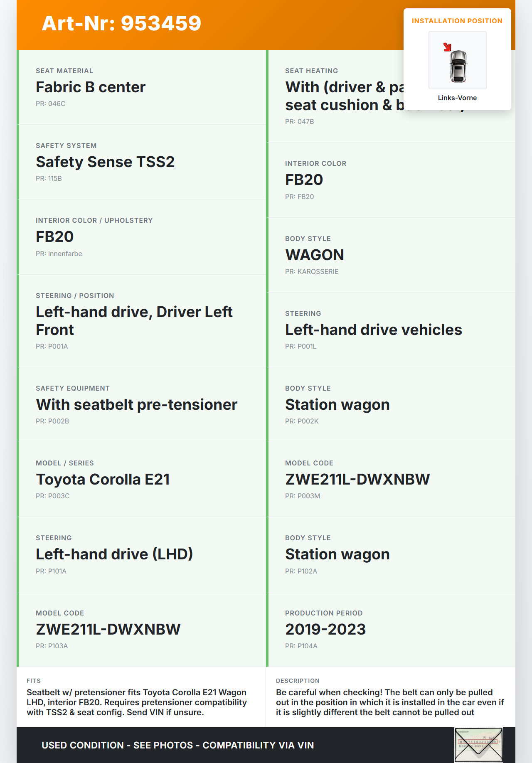
Task: Click the Fits compatibility paragraph
Action: [x=137, y=702]
